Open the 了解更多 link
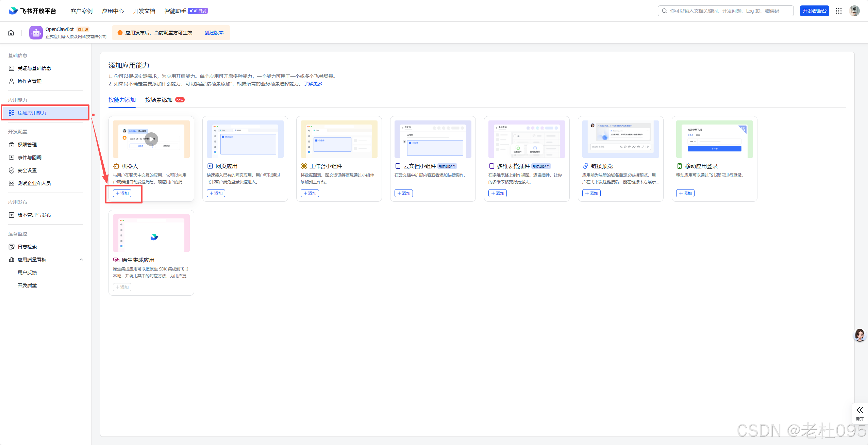868x445 pixels. tap(313, 84)
